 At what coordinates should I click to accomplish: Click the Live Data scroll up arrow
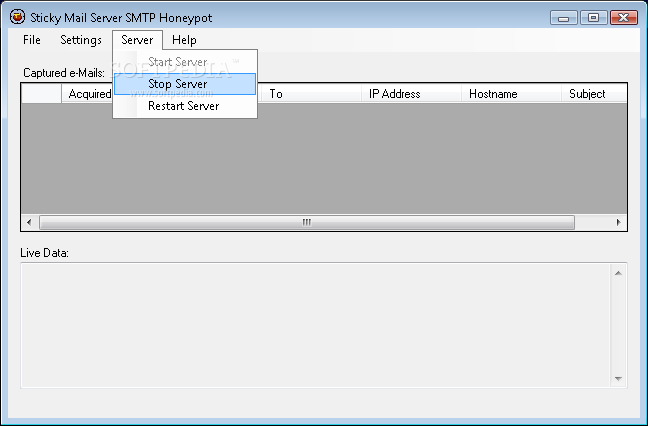(618, 273)
